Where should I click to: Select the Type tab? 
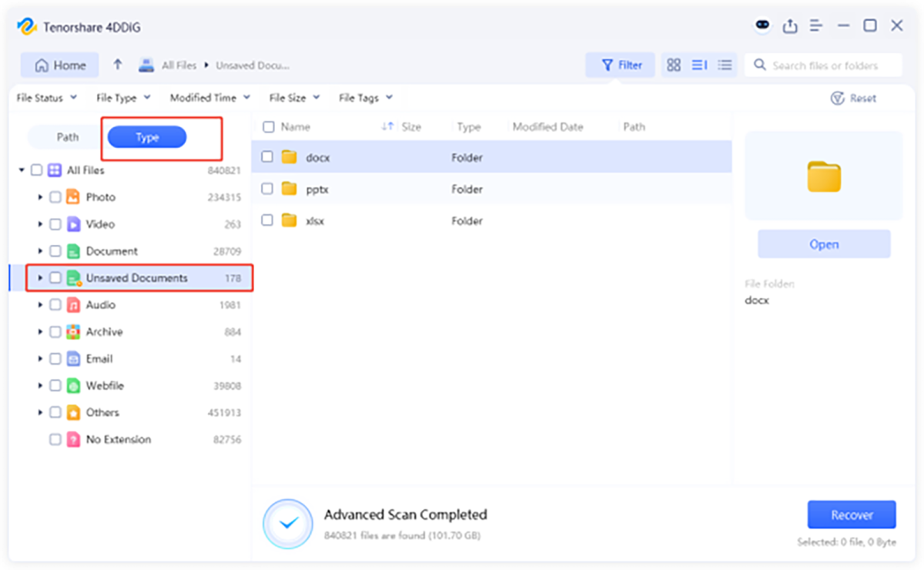pos(147,137)
